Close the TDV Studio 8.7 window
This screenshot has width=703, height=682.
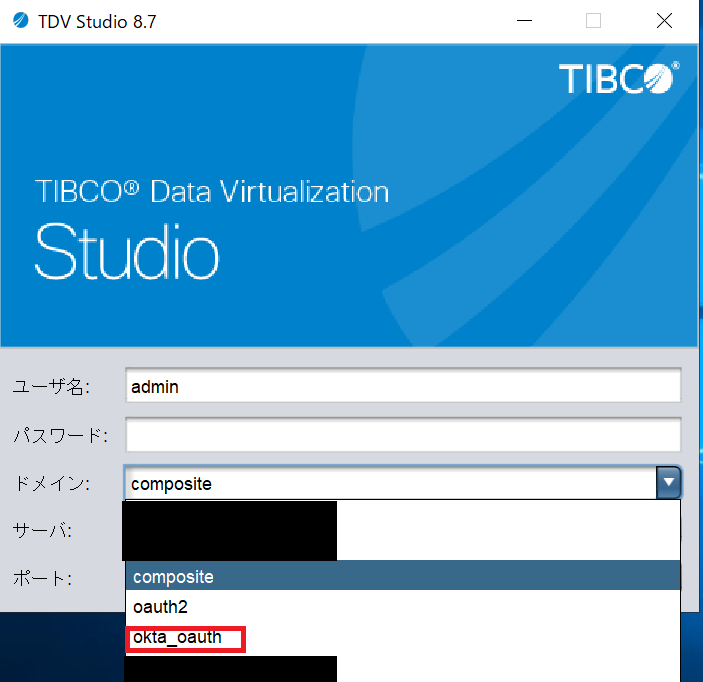664,21
